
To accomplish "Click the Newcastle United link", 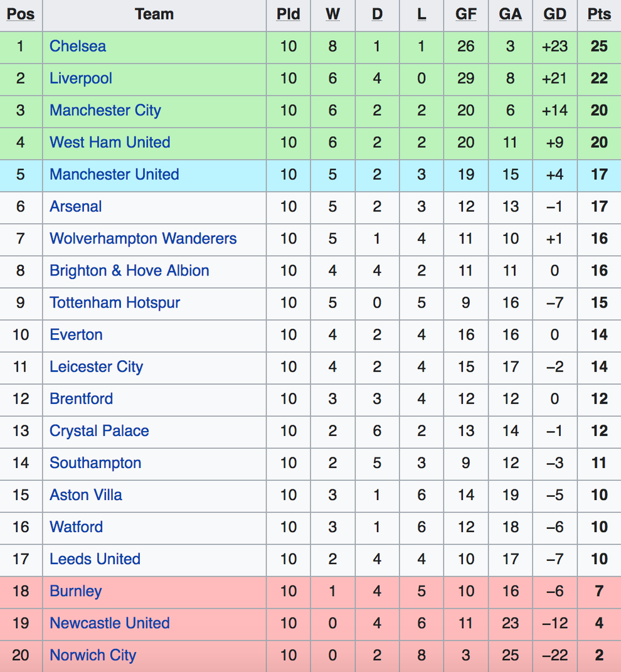I will tap(110, 623).
